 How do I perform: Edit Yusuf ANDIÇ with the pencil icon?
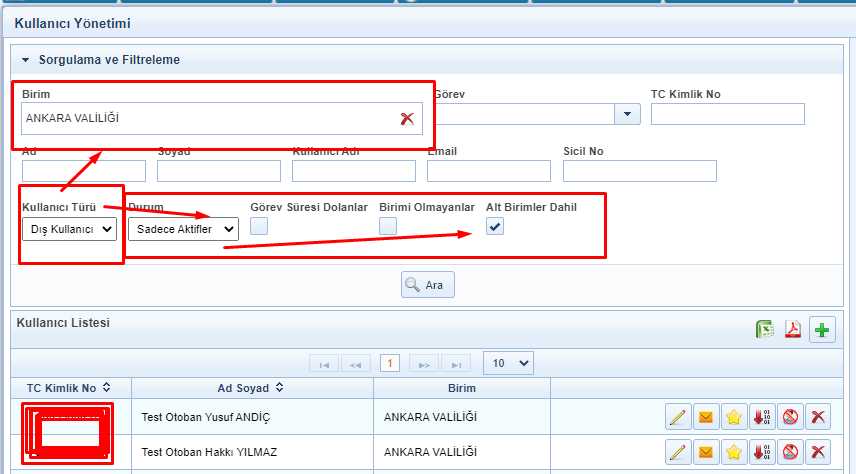[677, 416]
